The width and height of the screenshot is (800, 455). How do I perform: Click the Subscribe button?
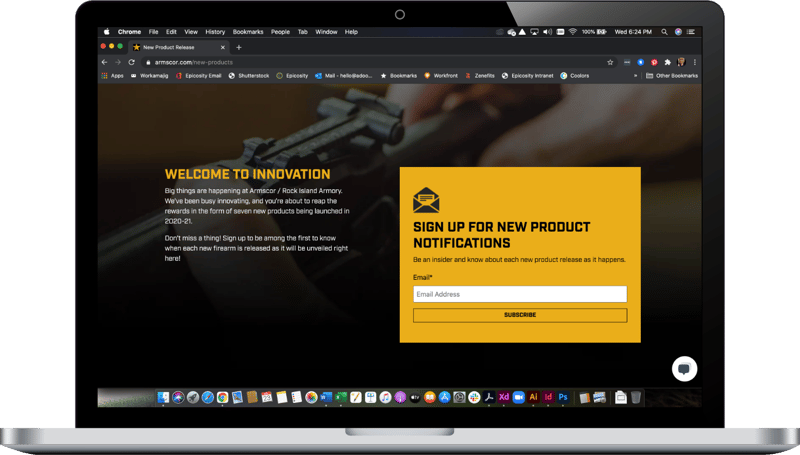click(x=520, y=315)
